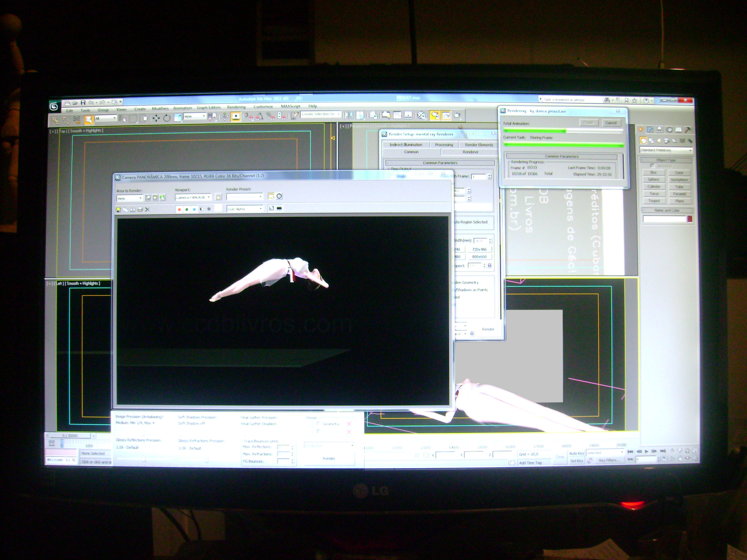Viewport: 747px width, 560px height.
Task: Click the Save Image icon in frame window
Action: (x=118, y=210)
